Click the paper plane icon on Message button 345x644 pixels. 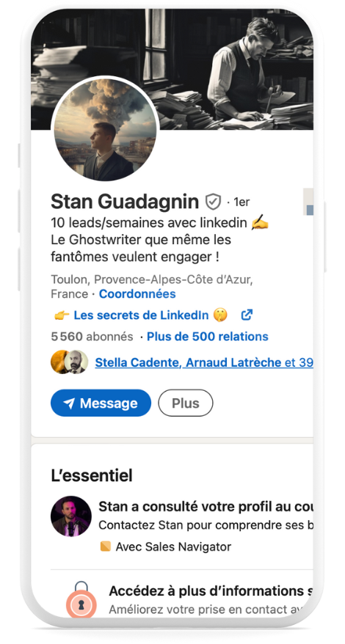69,403
